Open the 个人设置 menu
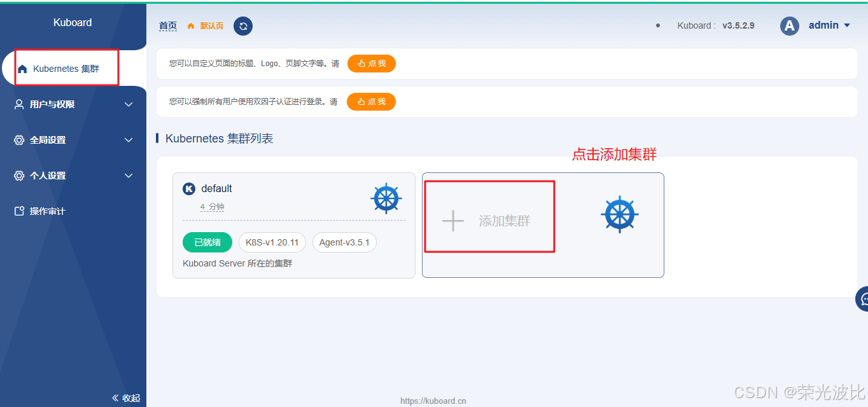868x407 pixels. (73, 176)
